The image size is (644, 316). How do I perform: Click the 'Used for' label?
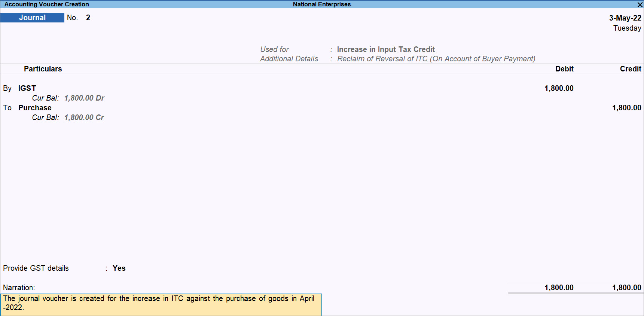tap(274, 49)
